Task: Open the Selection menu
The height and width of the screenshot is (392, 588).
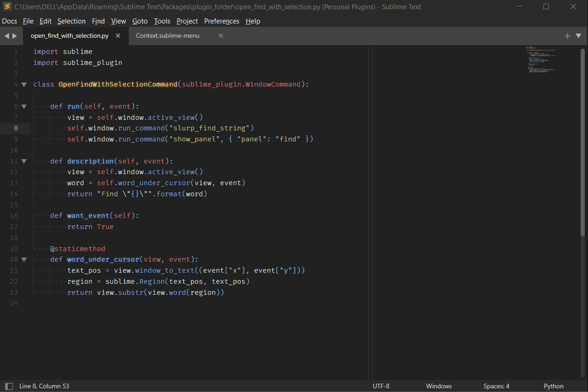Action: tap(71, 21)
